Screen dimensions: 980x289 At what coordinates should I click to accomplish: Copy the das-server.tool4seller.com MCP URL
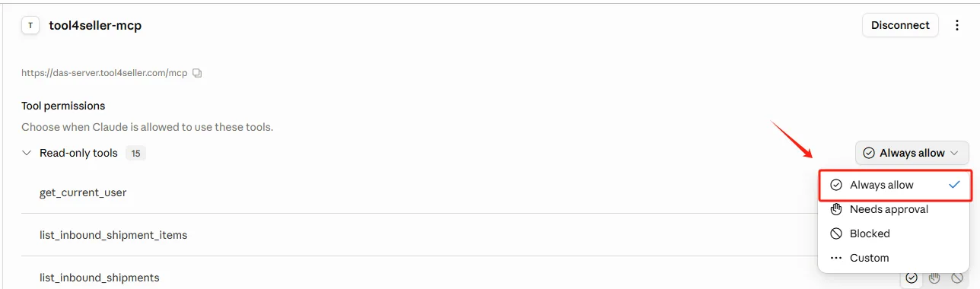coord(197,74)
